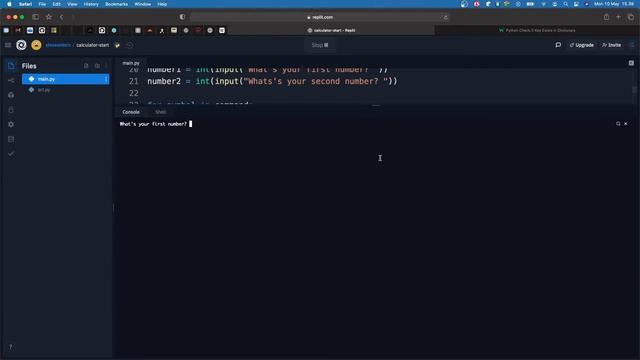
Task: Open the user avatar next to the repl name
Action: point(36,45)
